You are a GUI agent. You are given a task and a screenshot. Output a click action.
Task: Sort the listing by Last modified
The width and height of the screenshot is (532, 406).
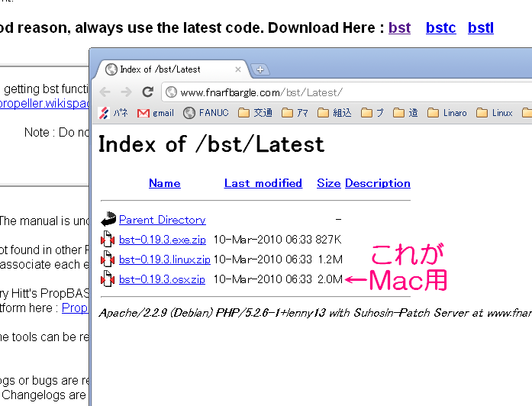pyautogui.click(x=263, y=183)
